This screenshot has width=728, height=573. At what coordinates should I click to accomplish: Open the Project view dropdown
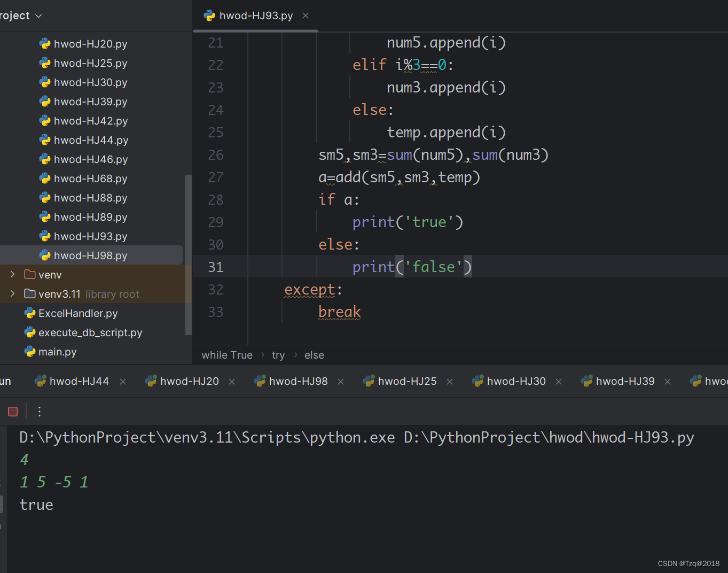pos(21,16)
